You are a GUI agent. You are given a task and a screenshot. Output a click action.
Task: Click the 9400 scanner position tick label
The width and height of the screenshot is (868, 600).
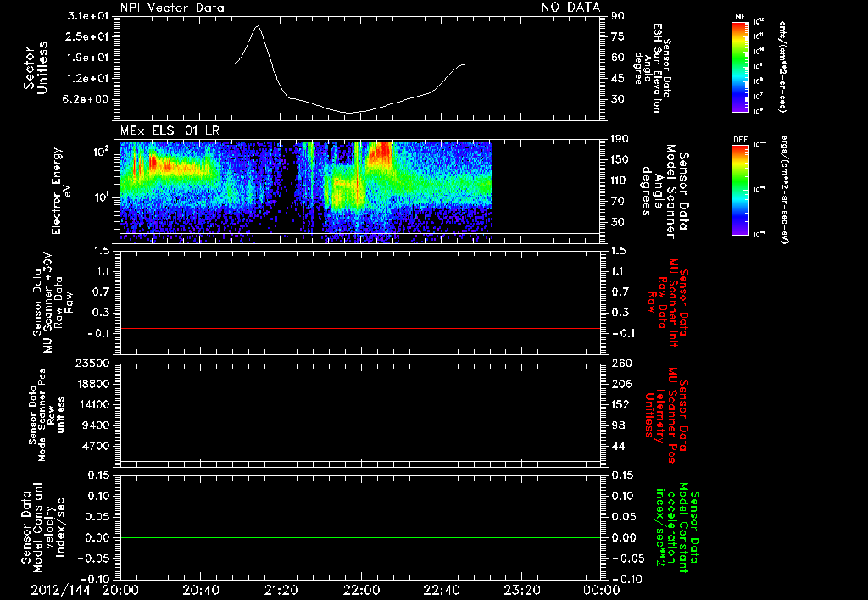[x=95, y=425]
